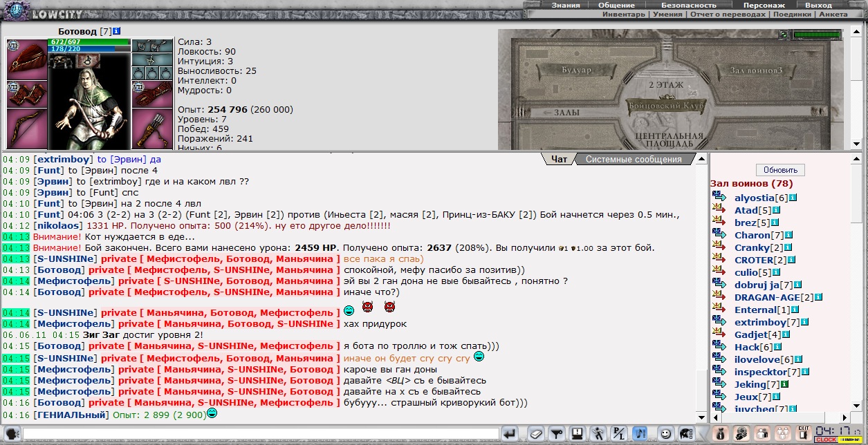Viewport: 868px width, 445px height.
Task: Click the Обновить button
Action: tap(780, 170)
